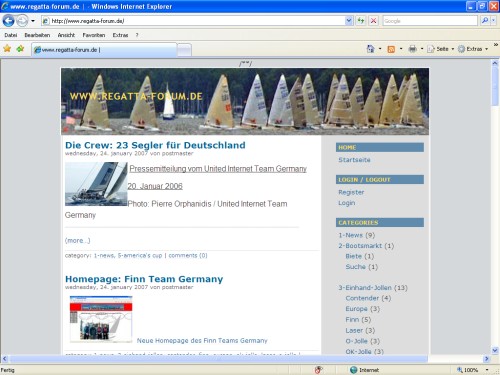Click the Google search input field
Screen dimensions: 500x375
(430, 21)
